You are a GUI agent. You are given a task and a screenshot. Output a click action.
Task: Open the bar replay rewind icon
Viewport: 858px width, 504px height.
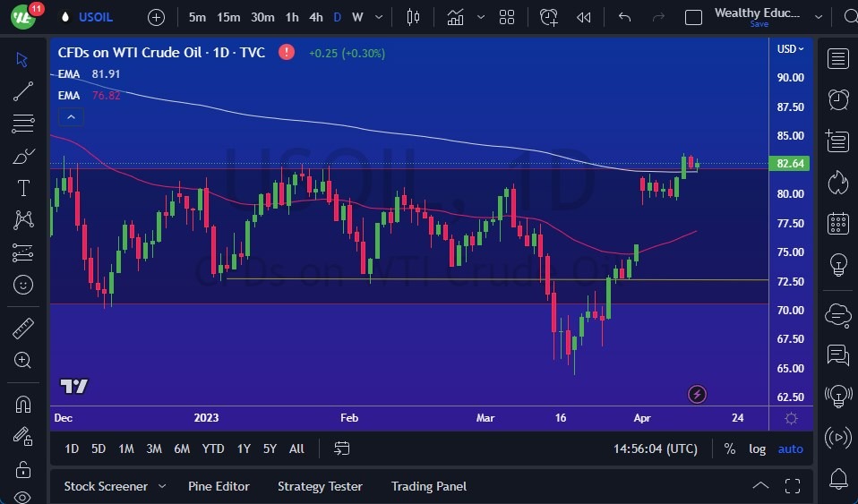click(x=584, y=17)
